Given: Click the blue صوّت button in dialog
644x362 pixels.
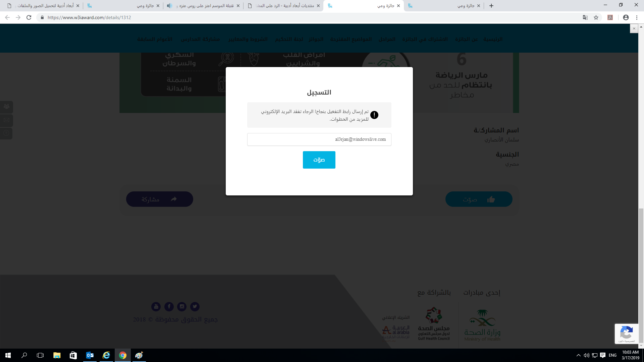Looking at the screenshot, I should (319, 160).
